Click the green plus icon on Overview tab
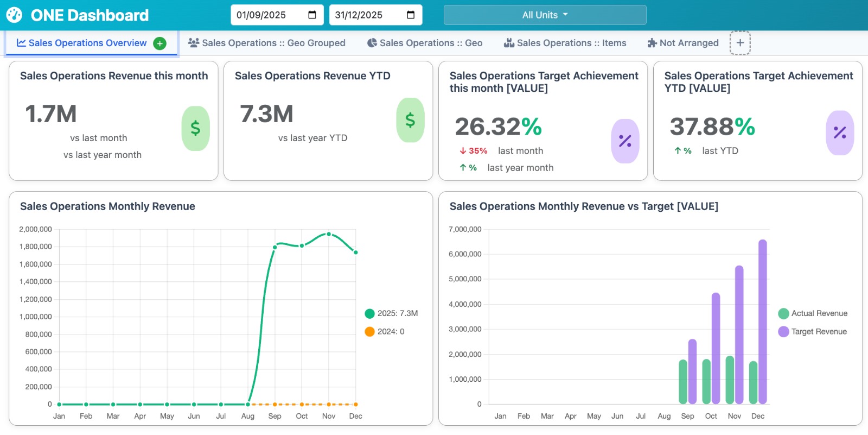Image resolution: width=868 pixels, height=435 pixels. (x=159, y=43)
